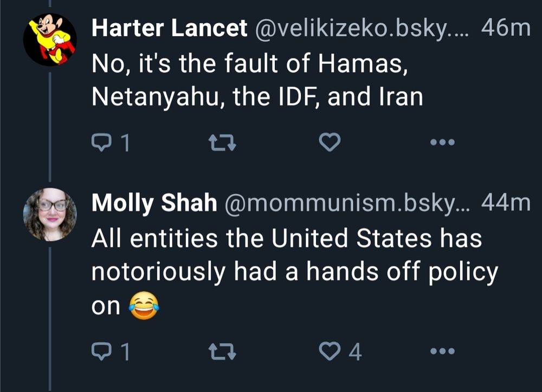Viewport: 542px width, 392px height.
Task: View Molly Shah's profile picture
Action: [x=50, y=214]
